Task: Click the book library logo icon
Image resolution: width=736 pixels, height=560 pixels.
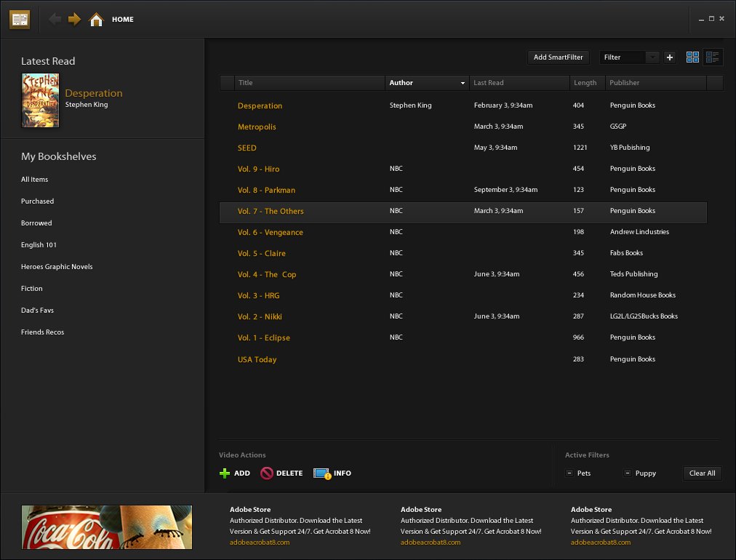Action: click(20, 20)
